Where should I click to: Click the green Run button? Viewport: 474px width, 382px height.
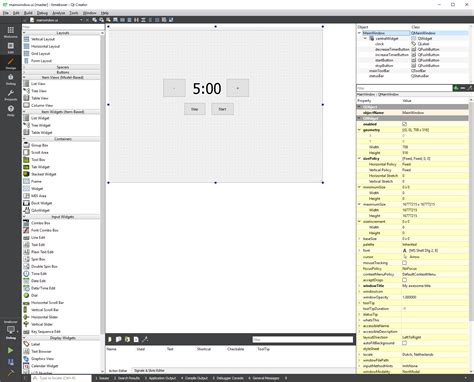10,350
